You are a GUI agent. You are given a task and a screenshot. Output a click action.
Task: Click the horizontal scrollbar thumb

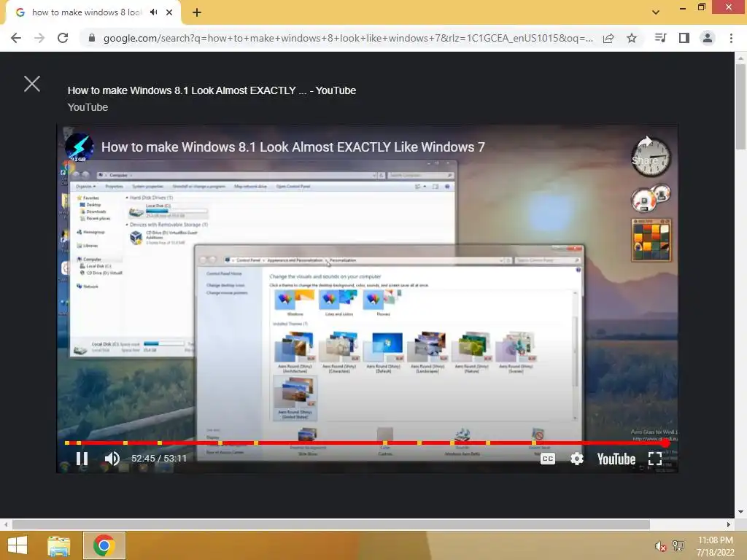click(x=331, y=524)
